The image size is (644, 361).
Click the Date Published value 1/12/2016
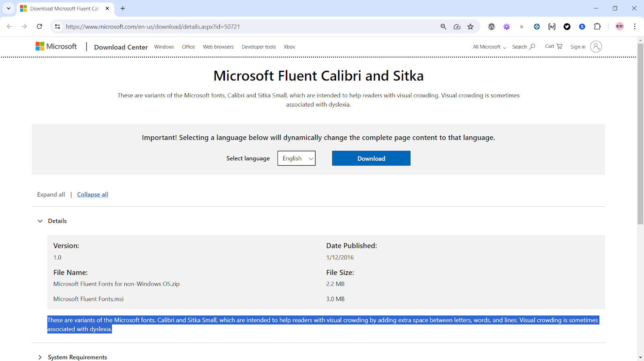(340, 257)
